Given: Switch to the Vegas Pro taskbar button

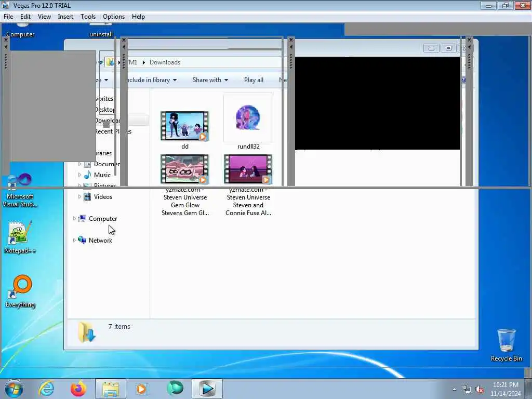Looking at the screenshot, I should point(207,389).
